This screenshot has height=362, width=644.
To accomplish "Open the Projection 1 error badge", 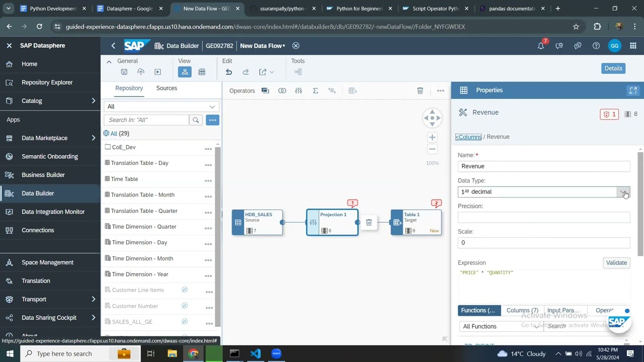I will 353,203.
